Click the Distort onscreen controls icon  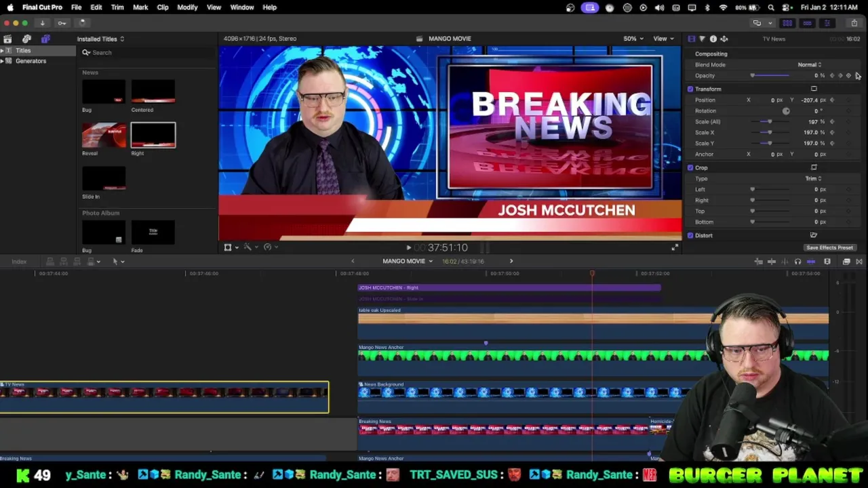point(814,235)
